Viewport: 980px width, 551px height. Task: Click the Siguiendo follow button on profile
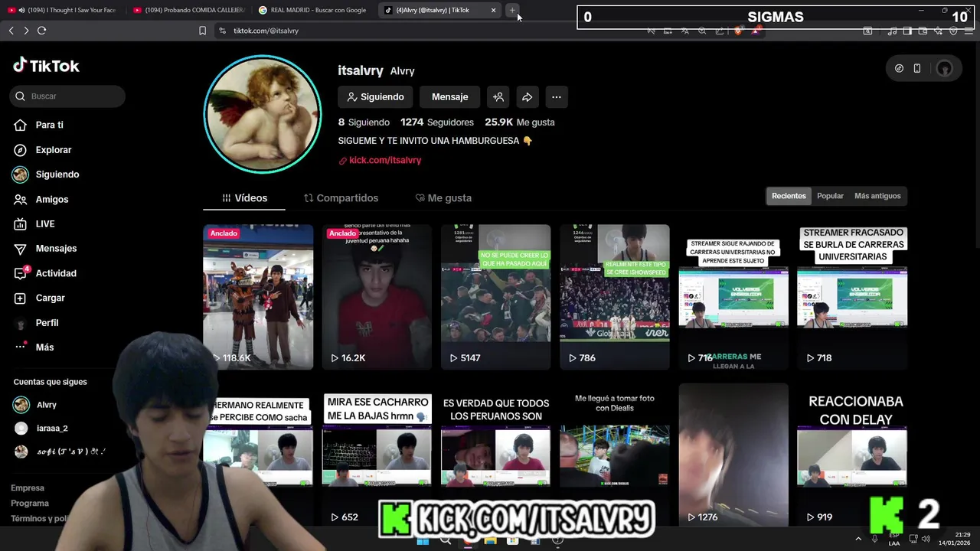375,97
